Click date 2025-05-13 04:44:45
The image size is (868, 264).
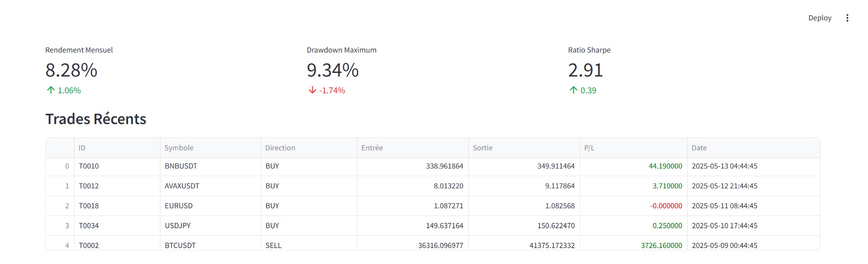754,166
